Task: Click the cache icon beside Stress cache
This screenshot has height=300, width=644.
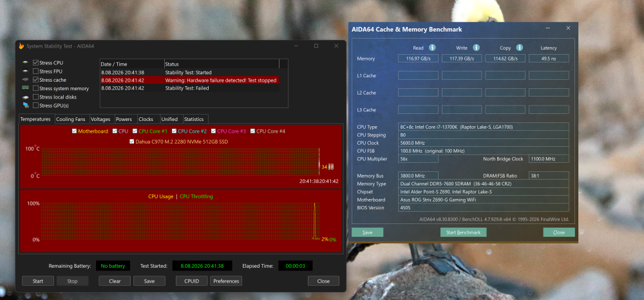Action: tap(26, 80)
